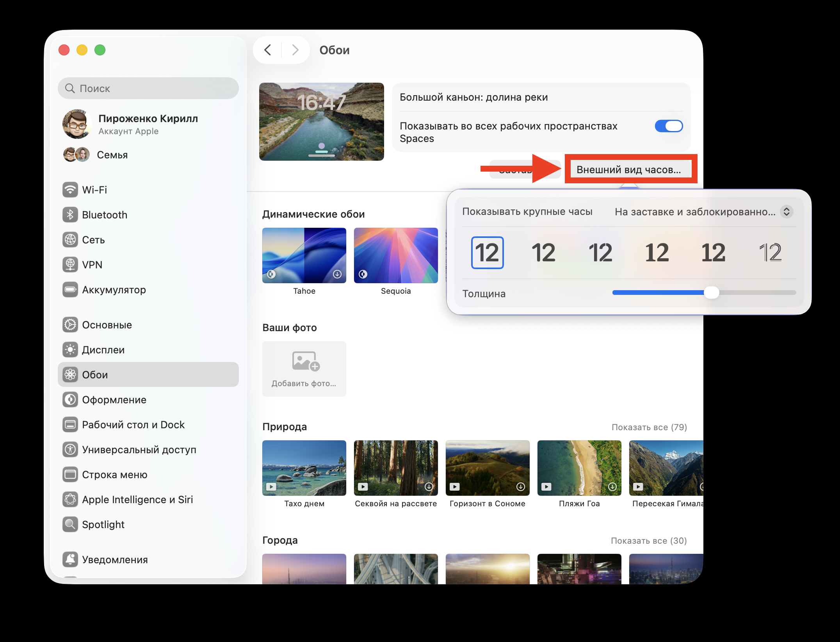This screenshot has height=642, width=840.
Task: Click Apple Intelligence и Siri icon
Action: coord(70,500)
